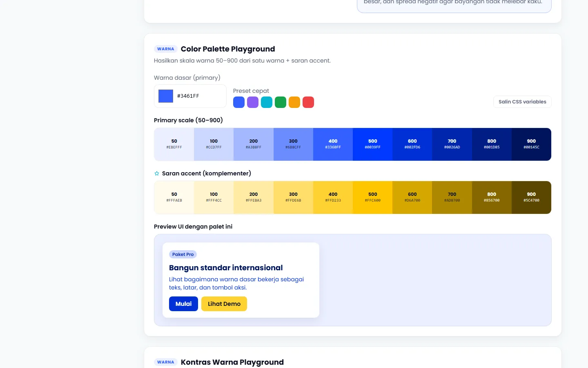Image resolution: width=588 pixels, height=368 pixels.
Task: Click the Preview UI dengan palet ini label
Action: pyautogui.click(x=193, y=227)
